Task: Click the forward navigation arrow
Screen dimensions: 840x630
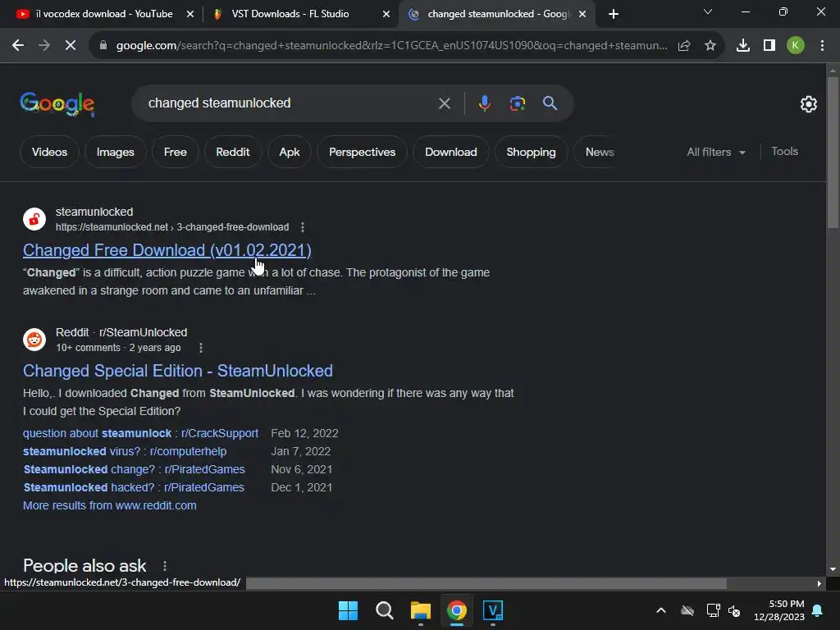Action: [44, 46]
